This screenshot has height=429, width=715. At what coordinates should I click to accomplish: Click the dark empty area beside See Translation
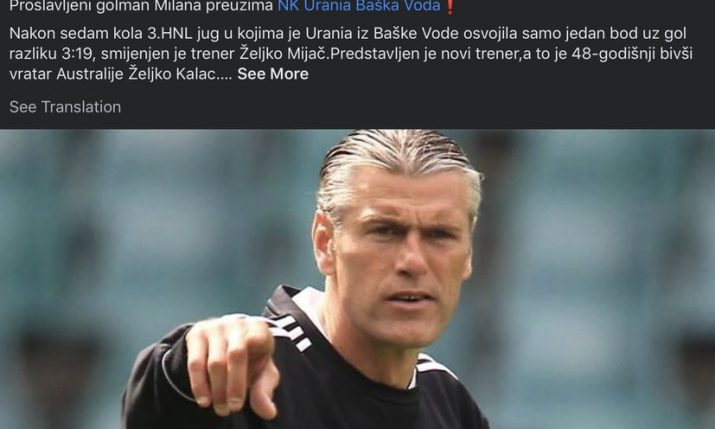pyautogui.click(x=410, y=107)
